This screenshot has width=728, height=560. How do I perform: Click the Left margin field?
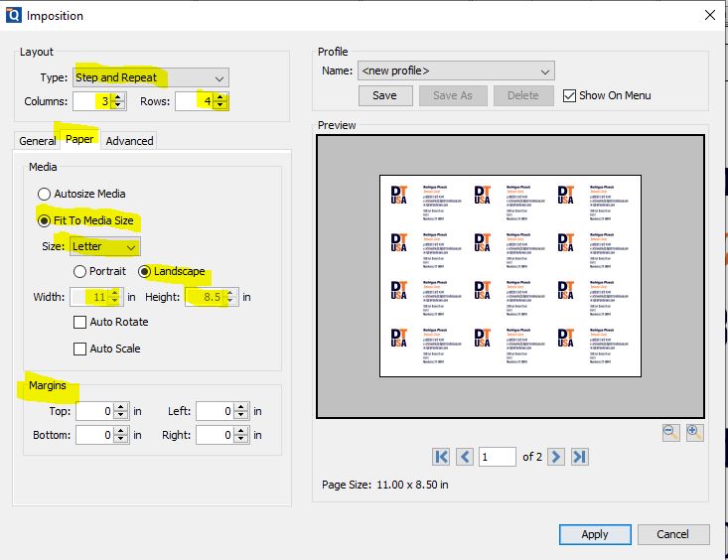(216, 411)
